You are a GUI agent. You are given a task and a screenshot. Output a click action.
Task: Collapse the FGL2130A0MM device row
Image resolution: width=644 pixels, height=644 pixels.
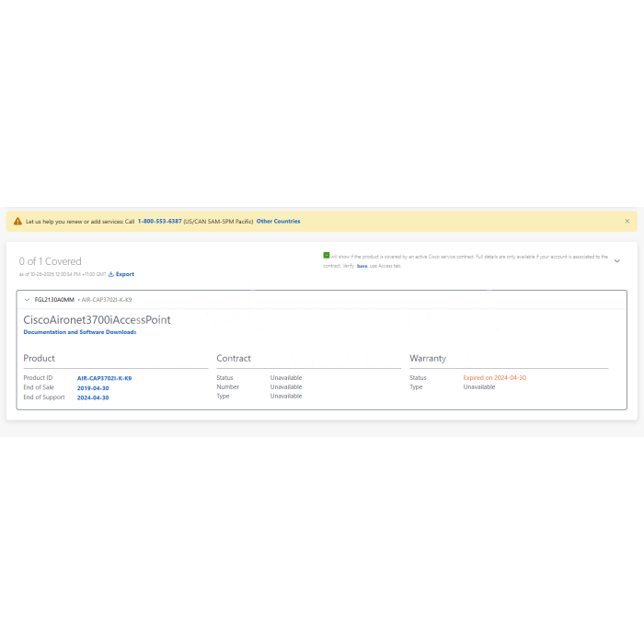click(27, 300)
